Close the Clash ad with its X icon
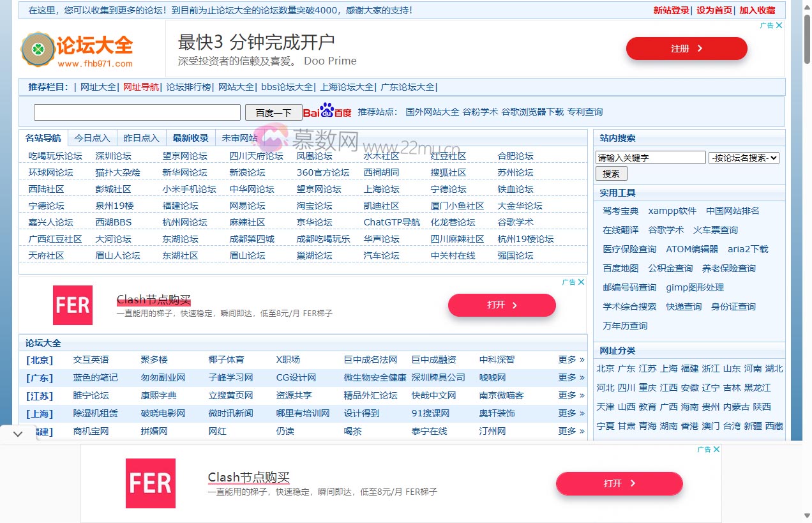 tap(581, 281)
